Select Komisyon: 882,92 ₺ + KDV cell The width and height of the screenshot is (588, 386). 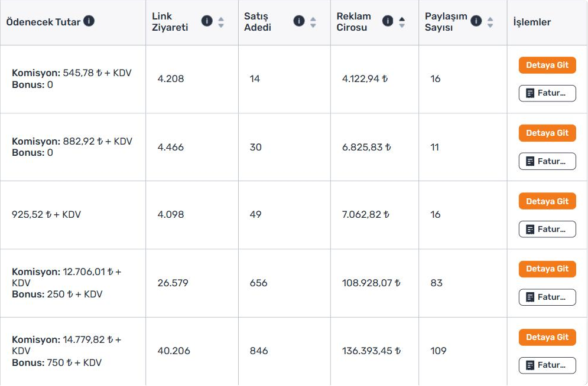pos(72,147)
